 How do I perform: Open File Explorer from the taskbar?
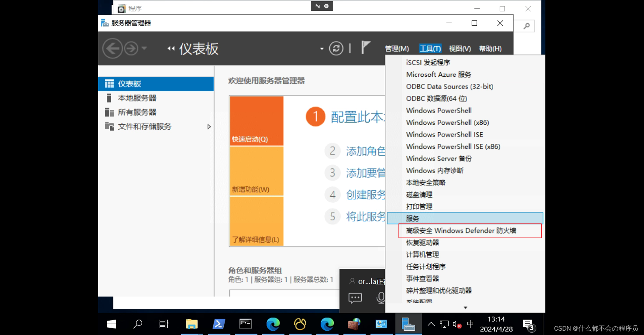tap(192, 324)
